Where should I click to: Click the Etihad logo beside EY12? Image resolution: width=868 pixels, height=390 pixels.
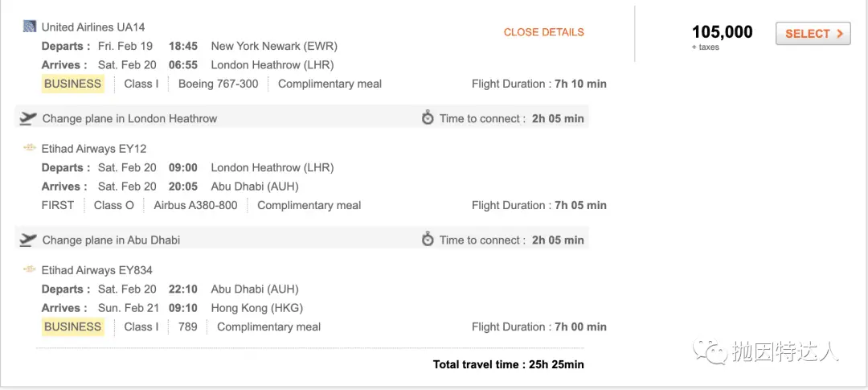(x=30, y=148)
